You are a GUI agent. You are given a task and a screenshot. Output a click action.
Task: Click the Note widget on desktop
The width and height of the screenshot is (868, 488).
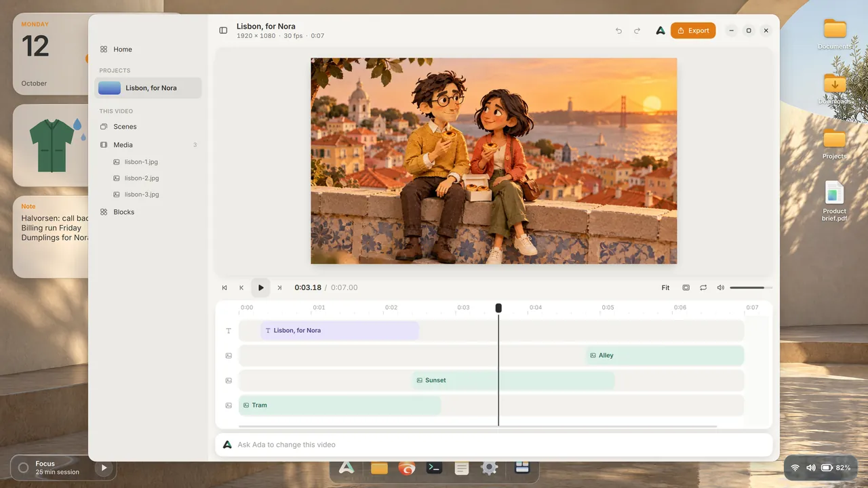51,237
